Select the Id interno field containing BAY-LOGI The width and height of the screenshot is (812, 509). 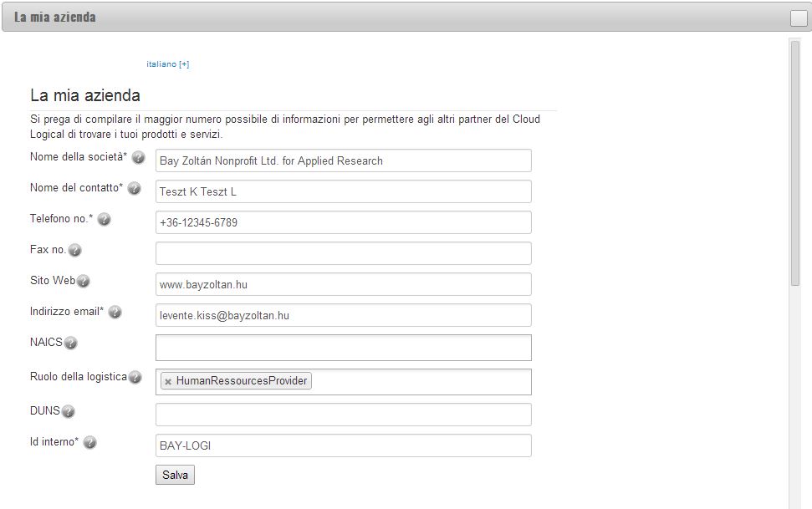pyautogui.click(x=344, y=445)
